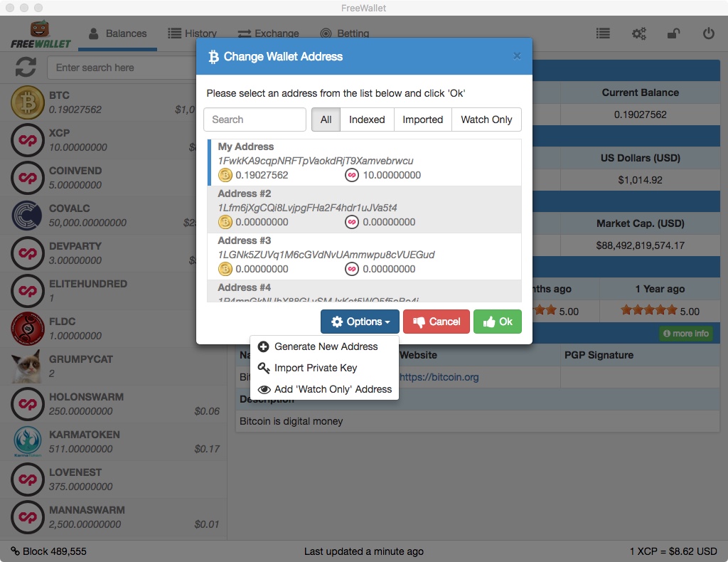Click XCP icon under My Address
Image resolution: width=728 pixels, height=562 pixels.
click(352, 175)
